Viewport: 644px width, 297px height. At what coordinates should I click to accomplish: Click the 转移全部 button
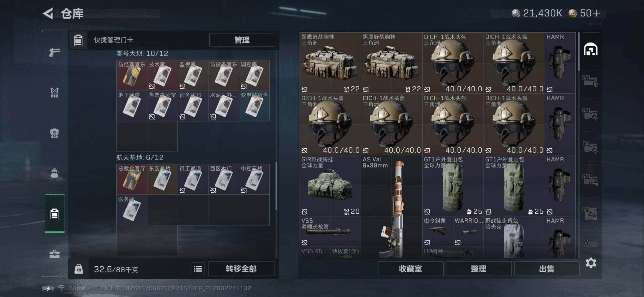click(241, 269)
